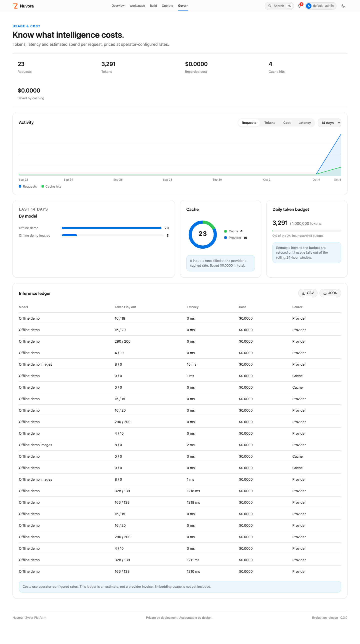Image resolution: width=360 pixels, height=644 pixels.
Task: Click the Source column header
Action: (297, 307)
